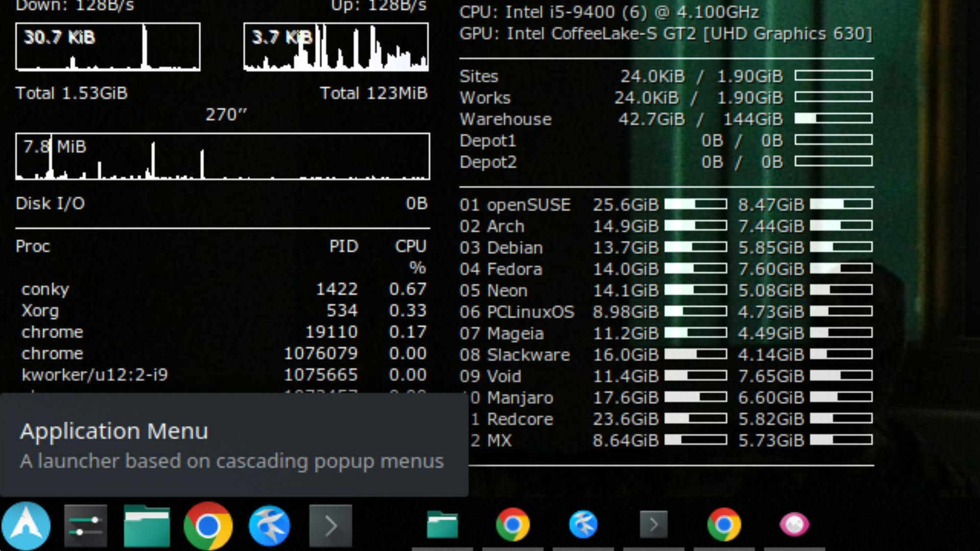Click 'Total 1.53GiB' download total
Screen dimensions: 980x551
point(71,93)
